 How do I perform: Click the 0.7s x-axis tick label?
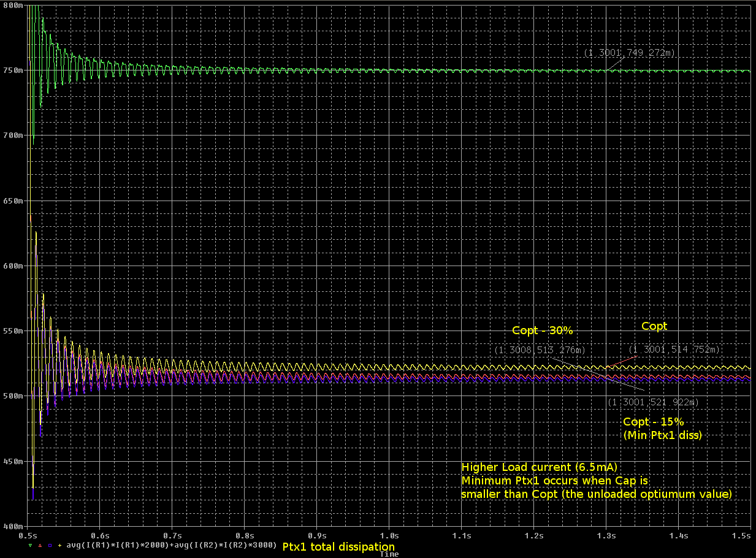pos(172,536)
